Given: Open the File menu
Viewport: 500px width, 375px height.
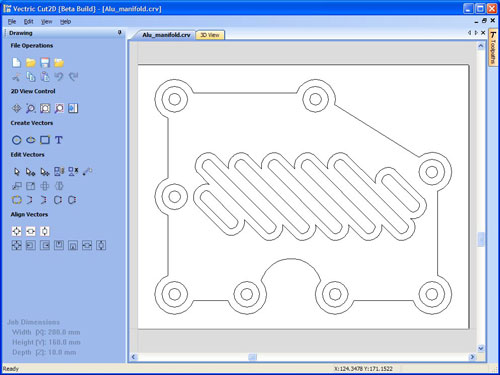Looking at the screenshot, I should click(x=12, y=22).
